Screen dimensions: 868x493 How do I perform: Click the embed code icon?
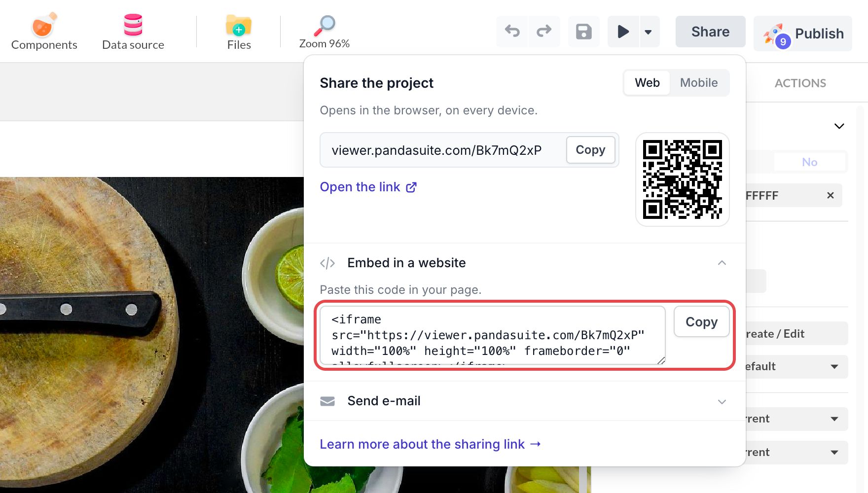click(x=327, y=263)
